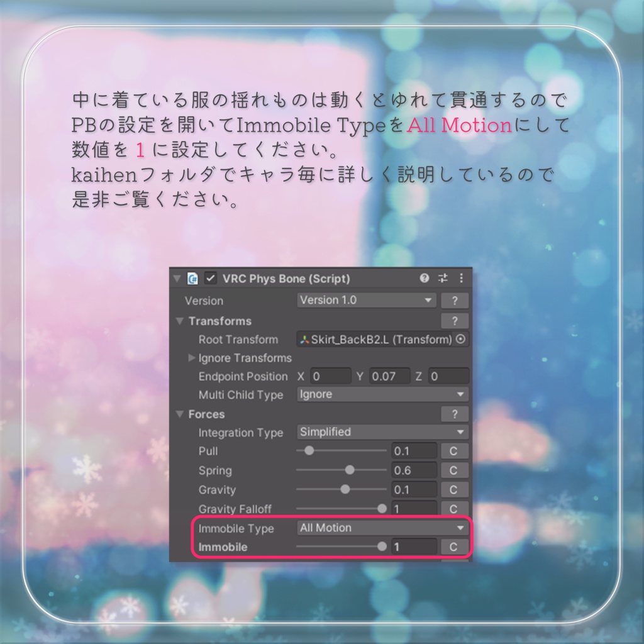
Task: Expand the Ignore Transforms list
Action: pos(191,357)
